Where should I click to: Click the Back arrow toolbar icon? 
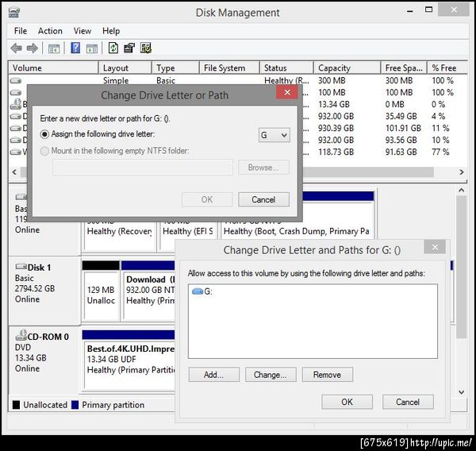click(x=16, y=48)
